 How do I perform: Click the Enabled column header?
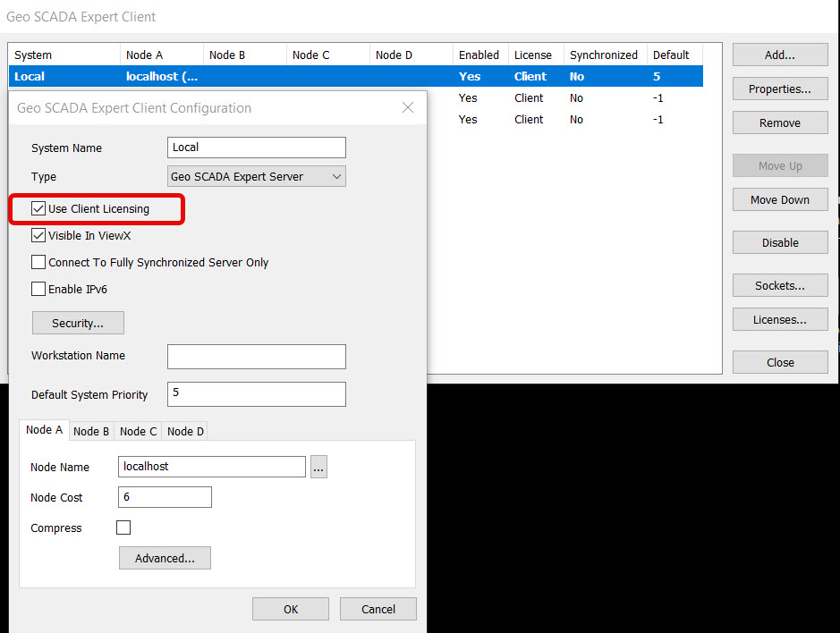point(480,55)
